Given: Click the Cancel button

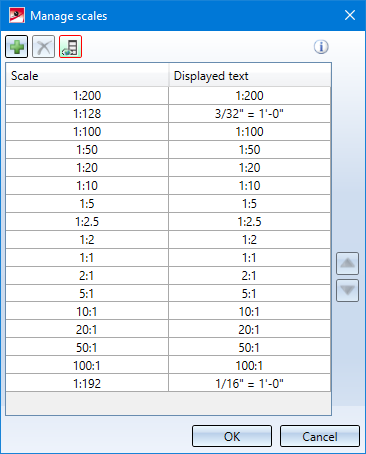Looking at the screenshot, I should click(320, 436).
